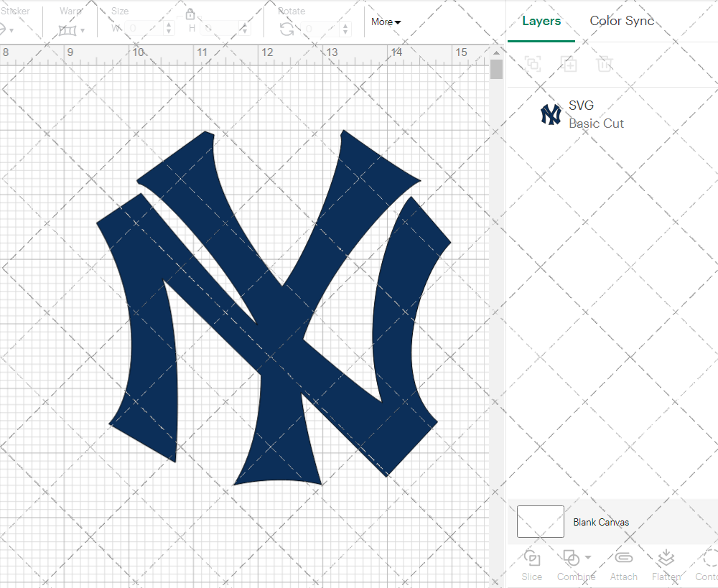718x588 pixels.
Task: Click the Rotate icon
Action: pyautogui.click(x=287, y=29)
